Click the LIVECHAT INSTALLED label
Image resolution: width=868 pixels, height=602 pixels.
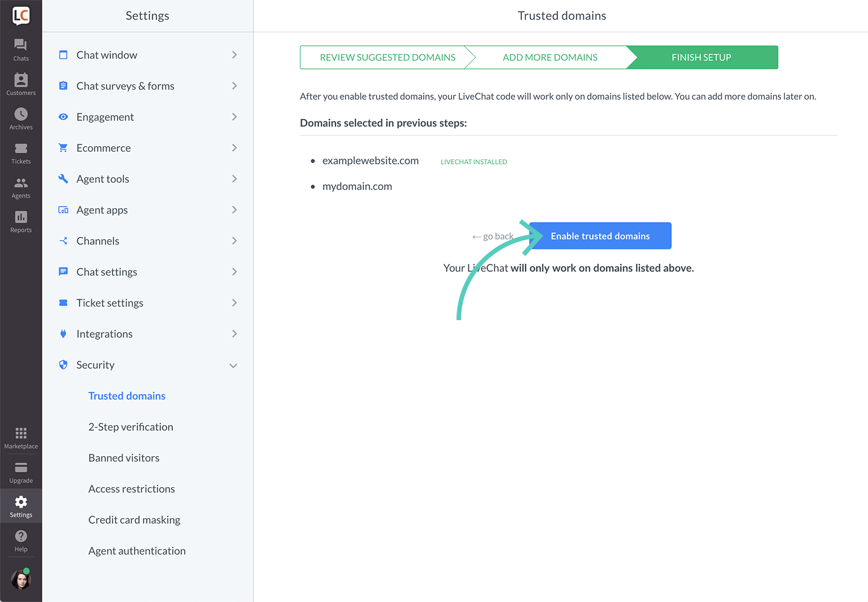click(474, 162)
